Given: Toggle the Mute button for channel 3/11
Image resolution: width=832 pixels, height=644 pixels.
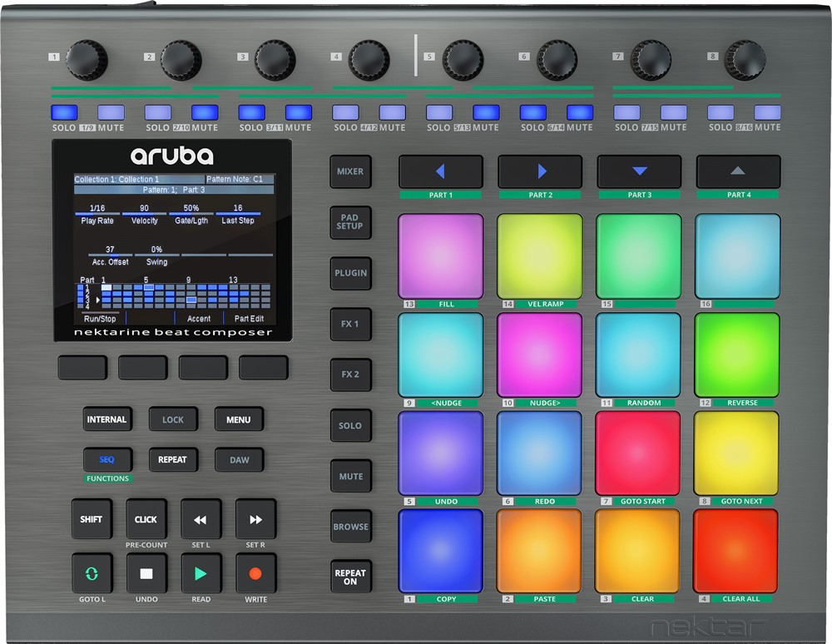Looking at the screenshot, I should click(298, 112).
